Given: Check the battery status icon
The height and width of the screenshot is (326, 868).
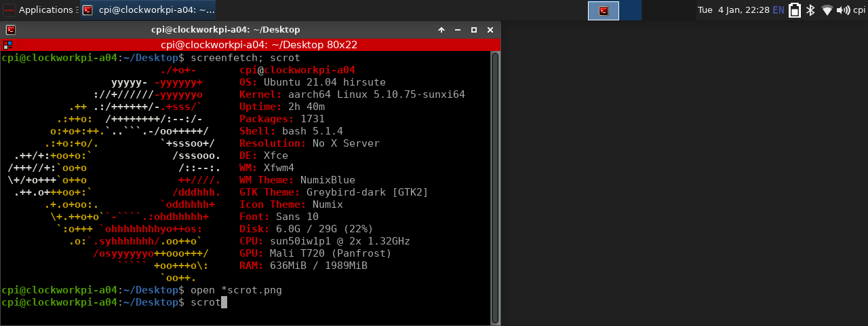Looking at the screenshot, I should (794, 10).
